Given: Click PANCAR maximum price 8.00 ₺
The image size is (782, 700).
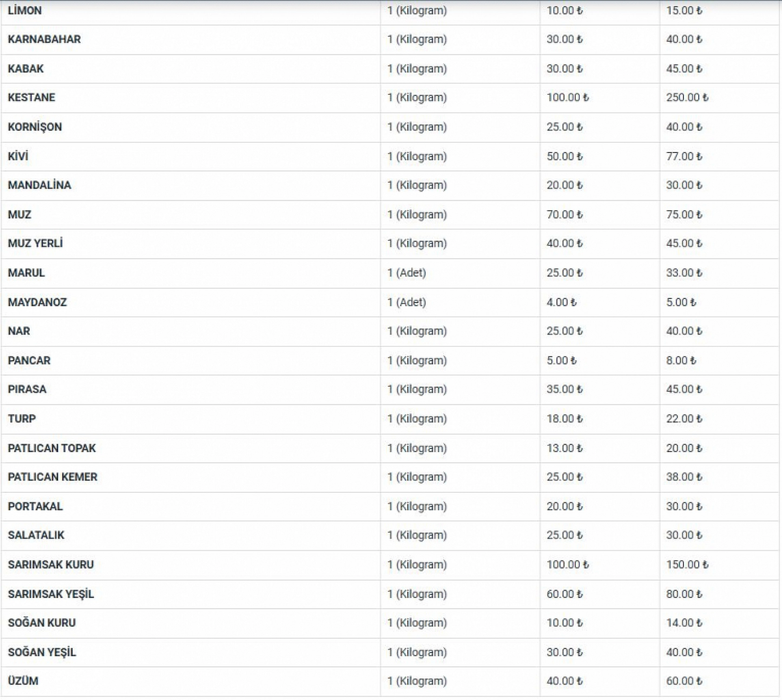Looking at the screenshot, I should pyautogui.click(x=681, y=360).
